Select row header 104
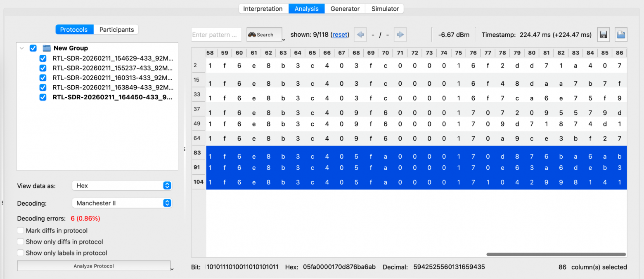This screenshot has height=279, width=644. point(199,182)
